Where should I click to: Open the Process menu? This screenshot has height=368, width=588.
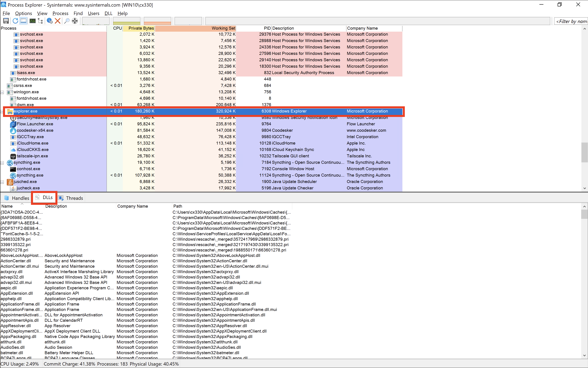(60, 13)
